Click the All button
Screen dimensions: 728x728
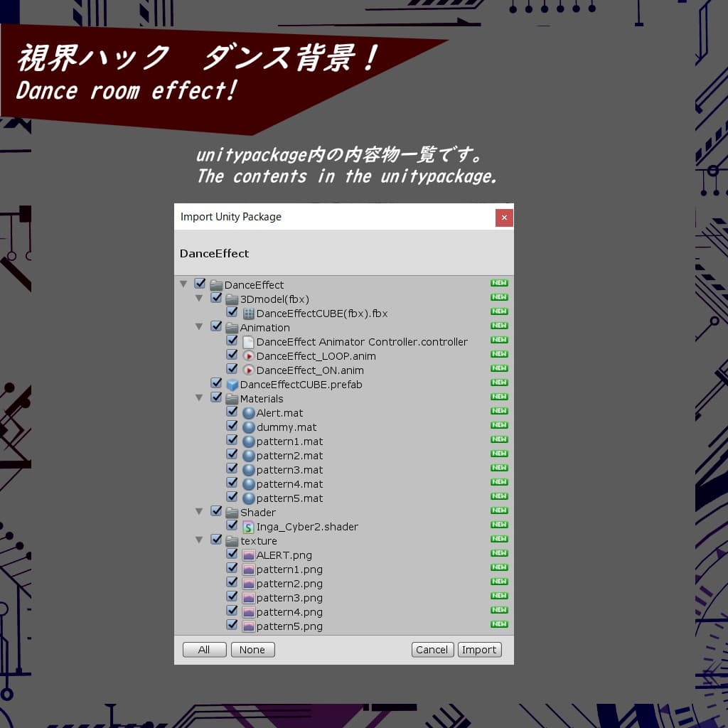(x=204, y=650)
